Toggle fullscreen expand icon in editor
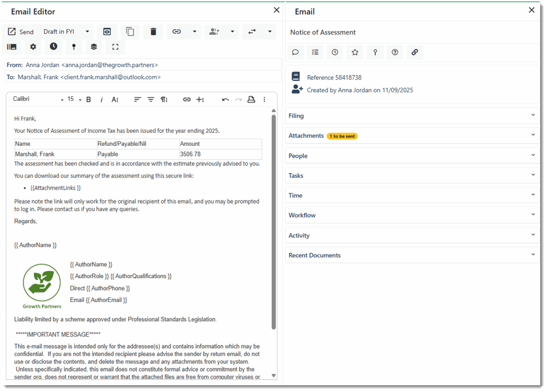 click(115, 47)
